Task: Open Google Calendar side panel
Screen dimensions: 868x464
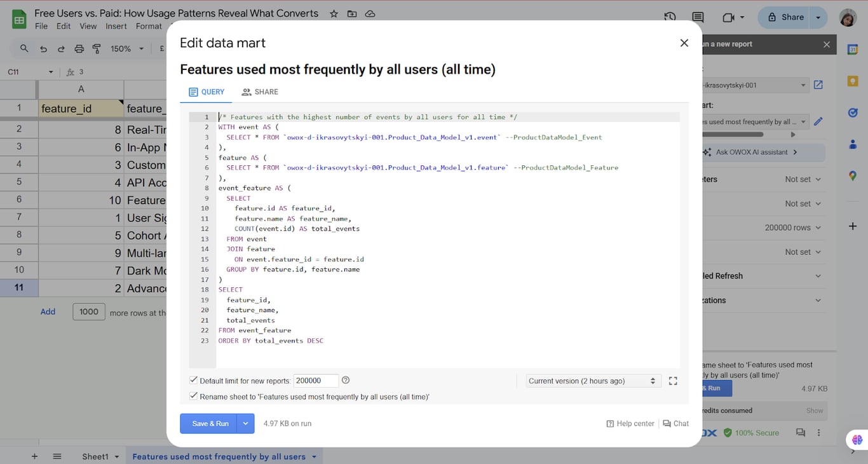Action: pyautogui.click(x=853, y=50)
